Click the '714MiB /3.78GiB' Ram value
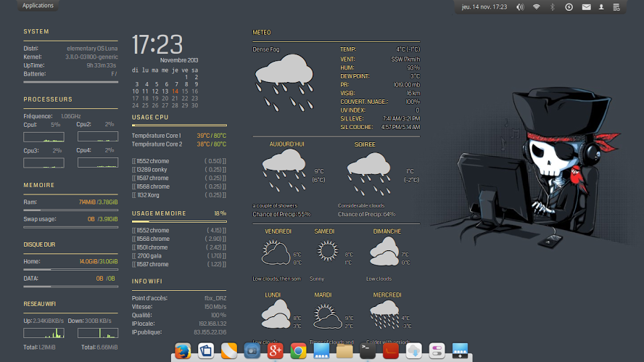This screenshot has height=362, width=644. [99, 202]
